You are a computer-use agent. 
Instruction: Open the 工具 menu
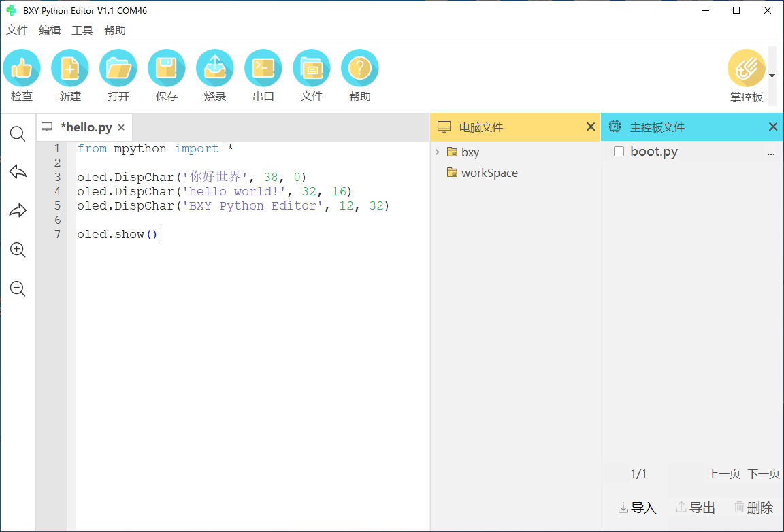click(x=82, y=31)
